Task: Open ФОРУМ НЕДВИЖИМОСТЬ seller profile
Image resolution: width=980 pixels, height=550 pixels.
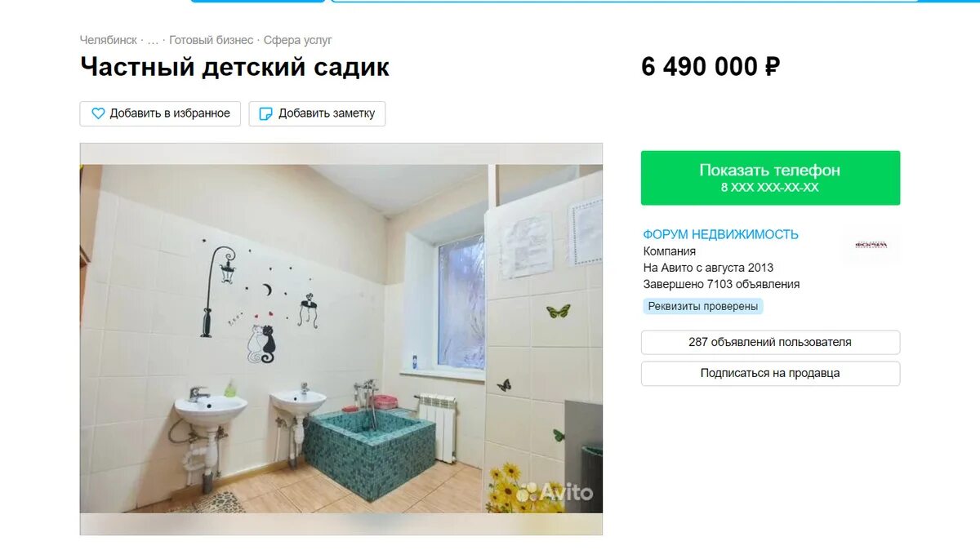Action: tap(720, 234)
